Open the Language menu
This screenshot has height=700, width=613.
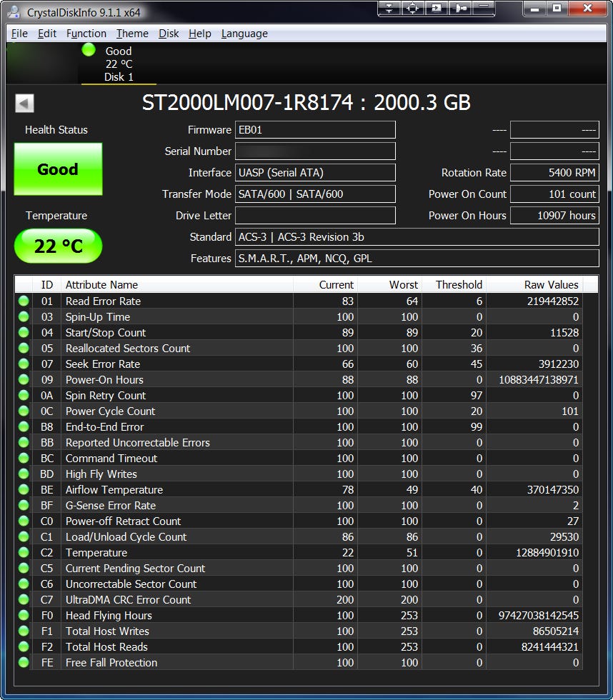[x=244, y=34]
